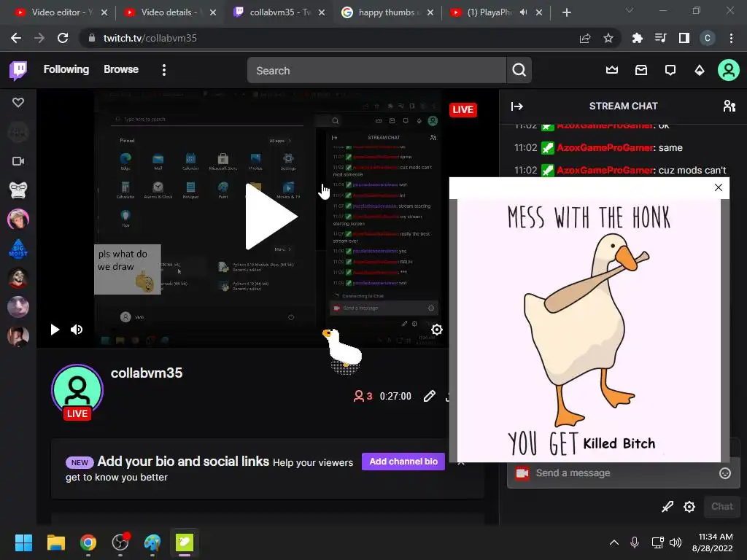Close the goose meme popup
This screenshot has height=560, width=747.
point(719,187)
